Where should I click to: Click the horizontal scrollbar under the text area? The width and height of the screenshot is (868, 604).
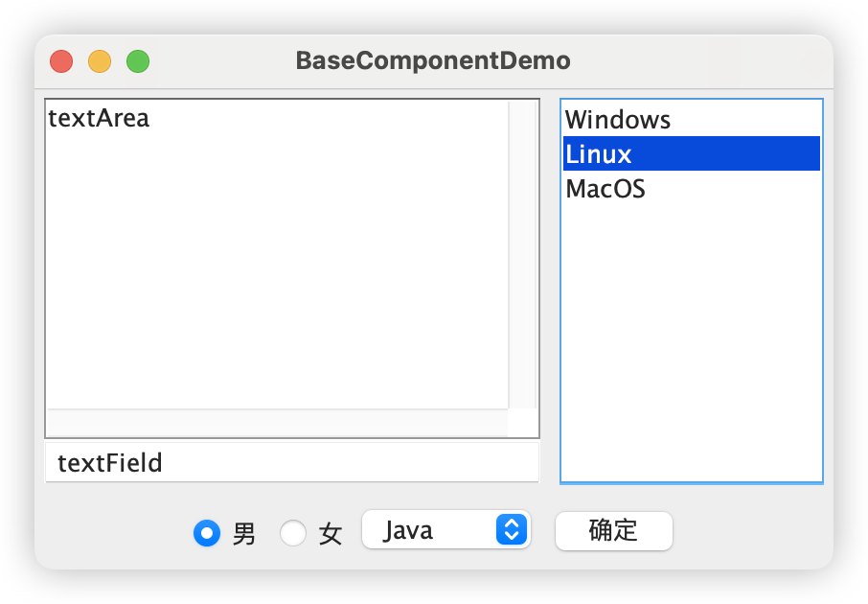pos(277,423)
